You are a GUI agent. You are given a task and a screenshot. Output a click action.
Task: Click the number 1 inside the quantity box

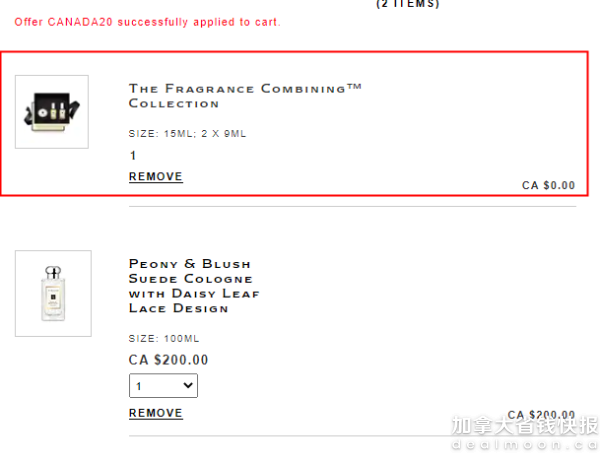coord(139,386)
